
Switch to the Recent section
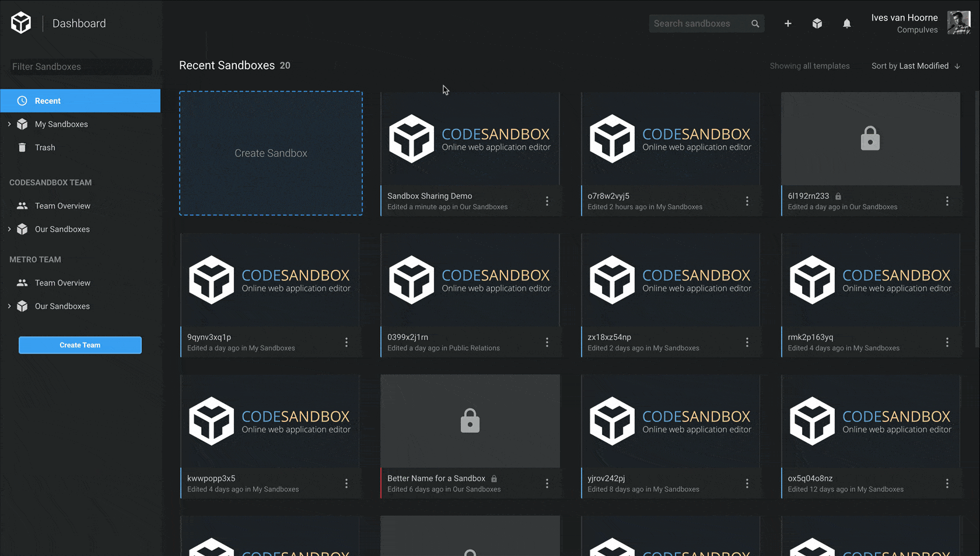point(48,101)
